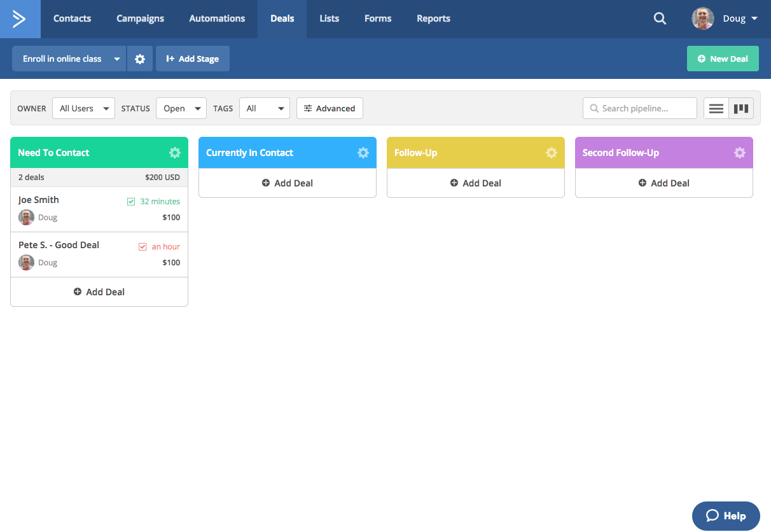Open pipeline settings gear icon
This screenshot has height=532, width=771.
tap(140, 59)
